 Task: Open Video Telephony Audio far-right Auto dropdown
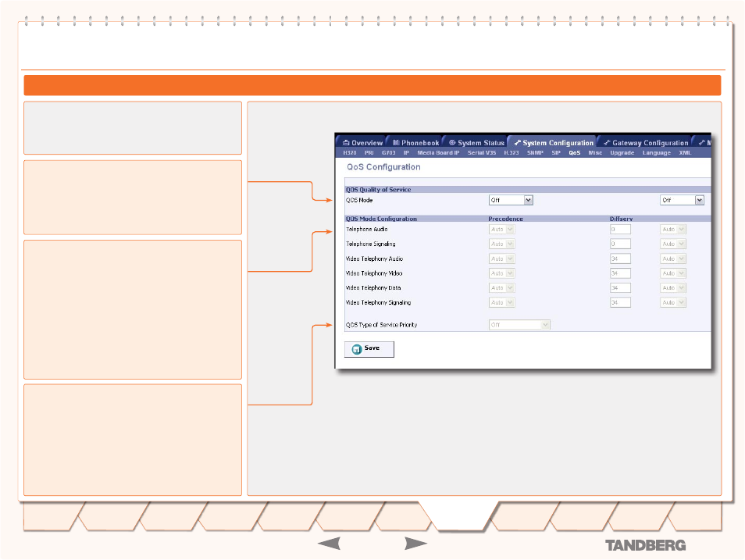(x=673, y=259)
